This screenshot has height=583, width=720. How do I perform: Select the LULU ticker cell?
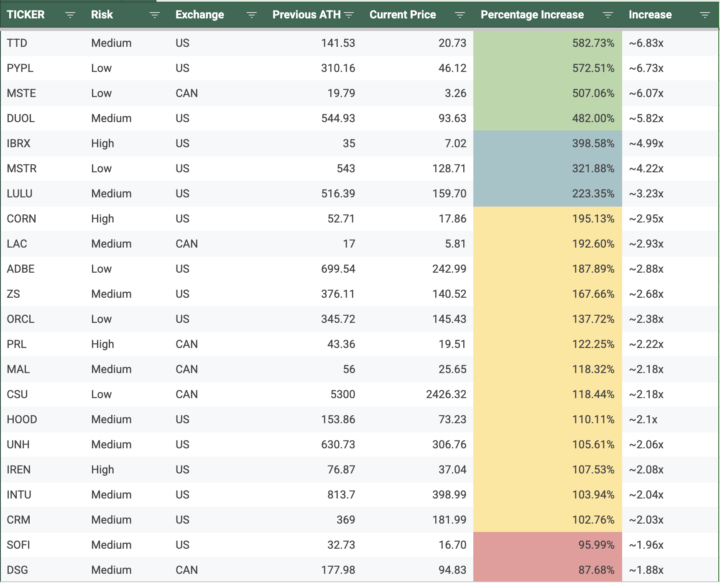tap(43, 194)
